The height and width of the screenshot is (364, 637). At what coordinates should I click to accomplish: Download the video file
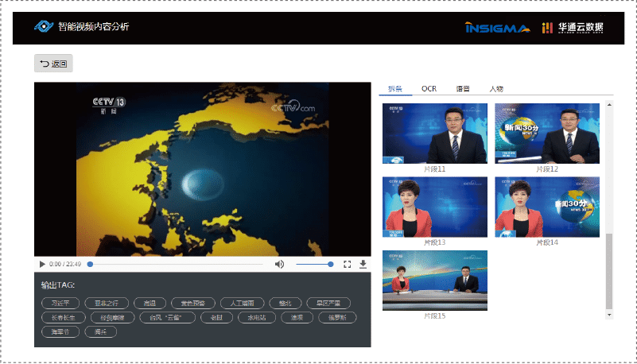(x=363, y=264)
